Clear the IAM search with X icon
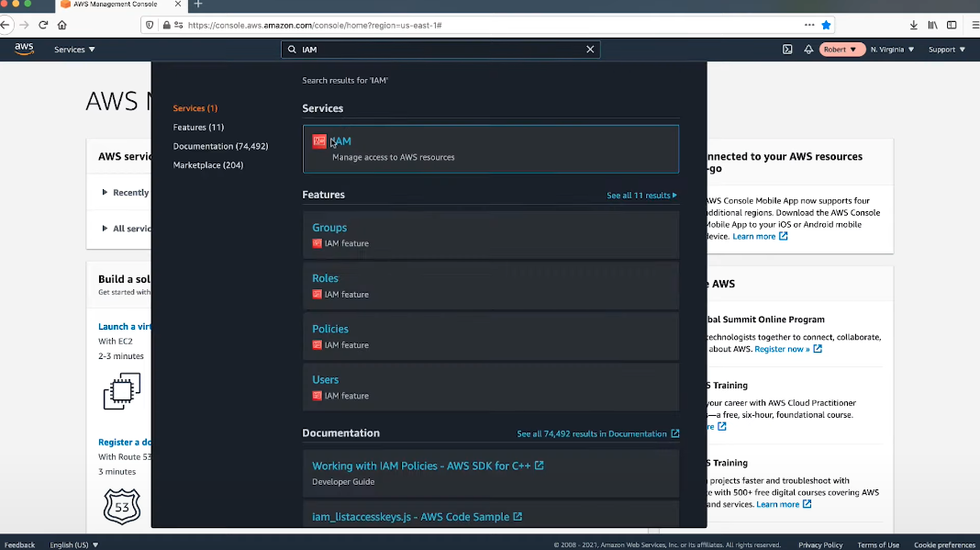 click(x=590, y=50)
